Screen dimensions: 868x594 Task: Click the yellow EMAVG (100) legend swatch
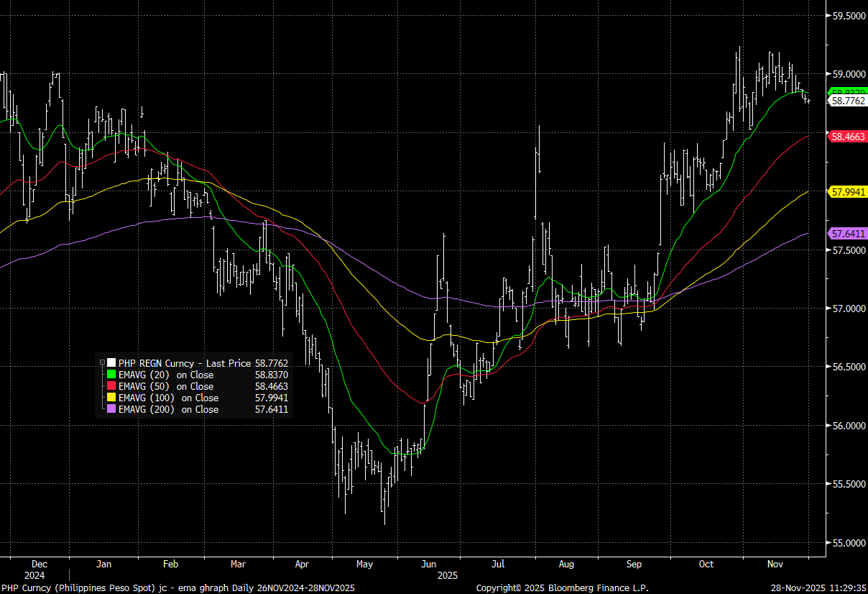coord(111,398)
